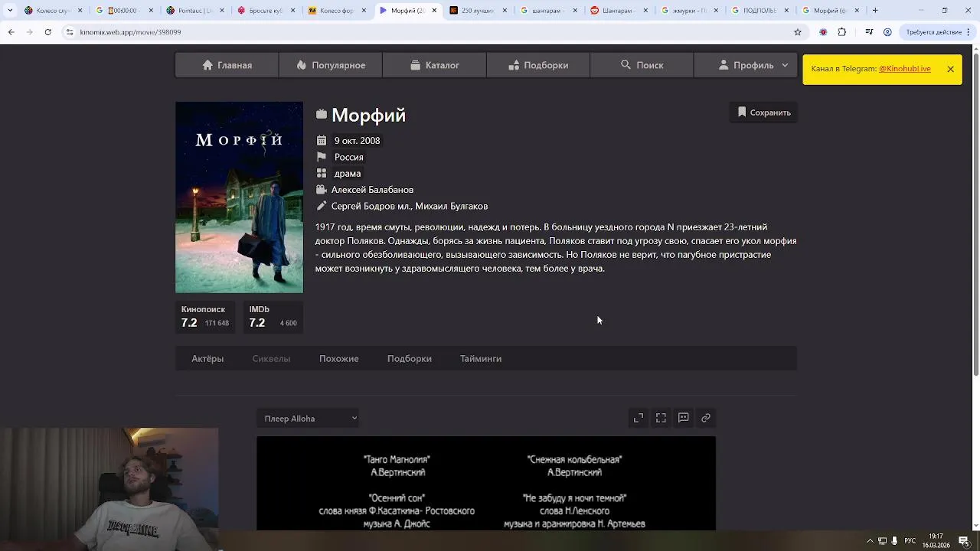Copy link with chain icon above player
Image resolution: width=980 pixels, height=551 pixels.
(x=706, y=418)
